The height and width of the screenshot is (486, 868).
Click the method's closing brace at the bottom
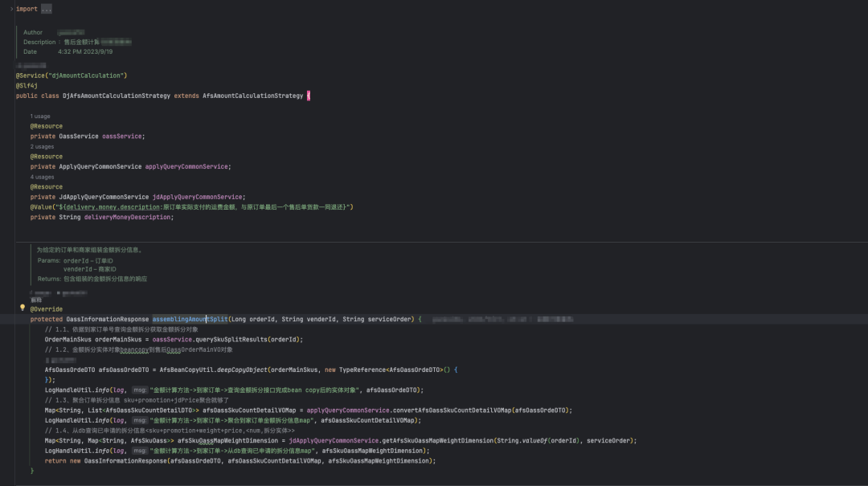[x=32, y=471]
